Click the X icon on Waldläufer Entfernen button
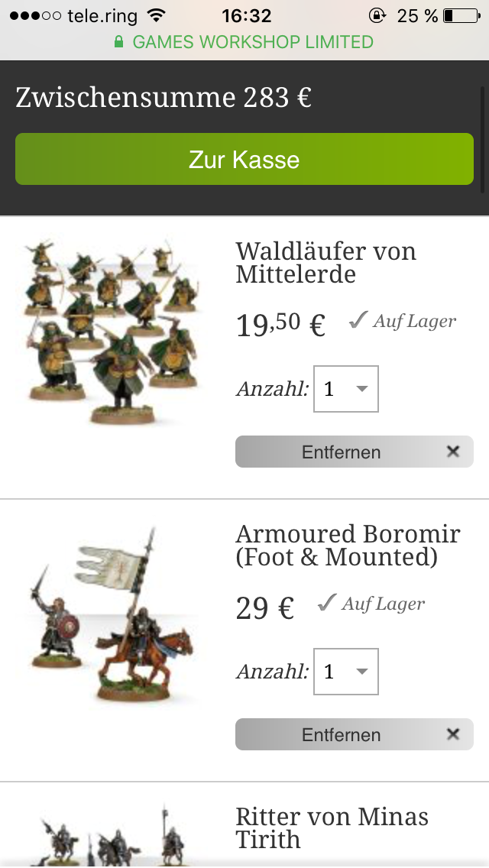 click(x=453, y=452)
